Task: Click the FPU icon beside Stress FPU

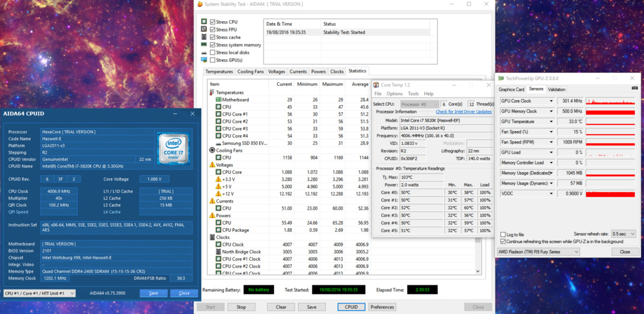Action: [204, 30]
